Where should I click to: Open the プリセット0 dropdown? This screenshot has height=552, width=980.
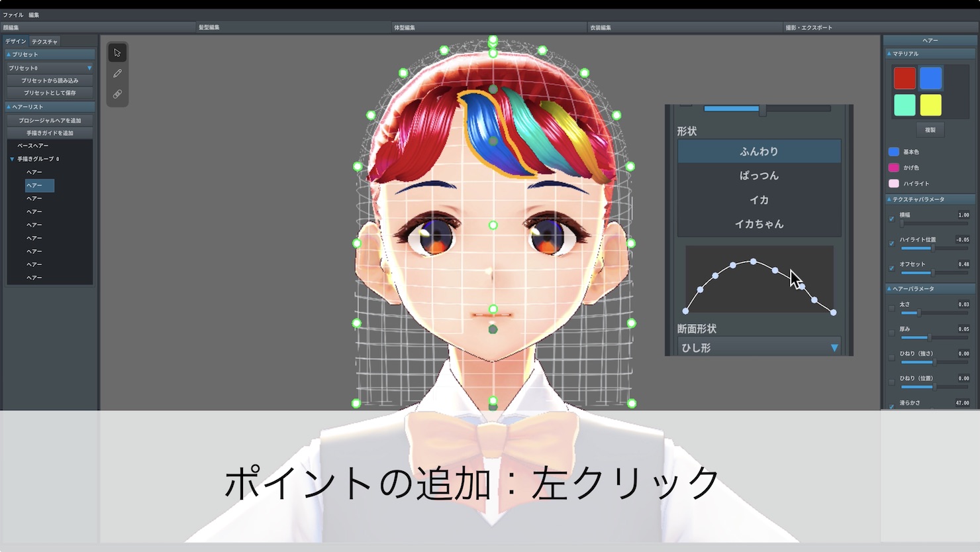tap(50, 68)
